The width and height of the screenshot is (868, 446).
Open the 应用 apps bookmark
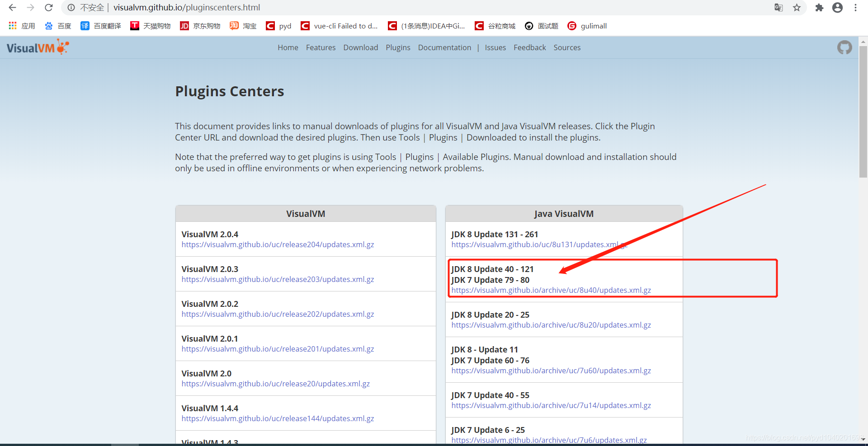coord(21,26)
